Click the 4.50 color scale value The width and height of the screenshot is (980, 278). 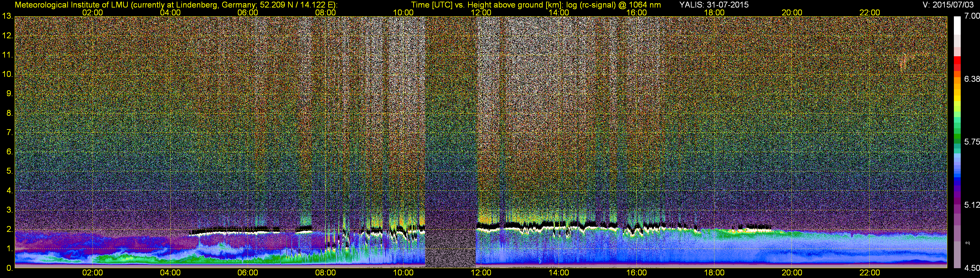point(972,268)
